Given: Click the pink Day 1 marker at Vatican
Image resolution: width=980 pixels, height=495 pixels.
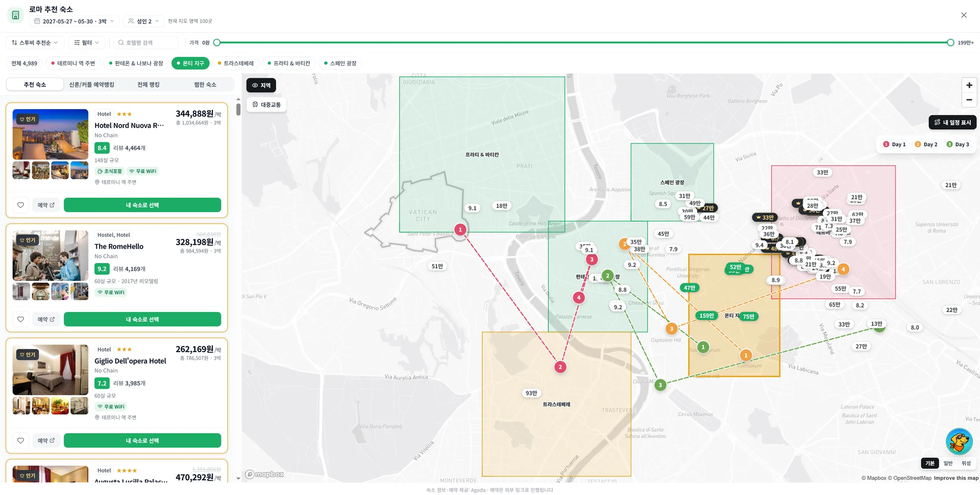Looking at the screenshot, I should pyautogui.click(x=460, y=230).
